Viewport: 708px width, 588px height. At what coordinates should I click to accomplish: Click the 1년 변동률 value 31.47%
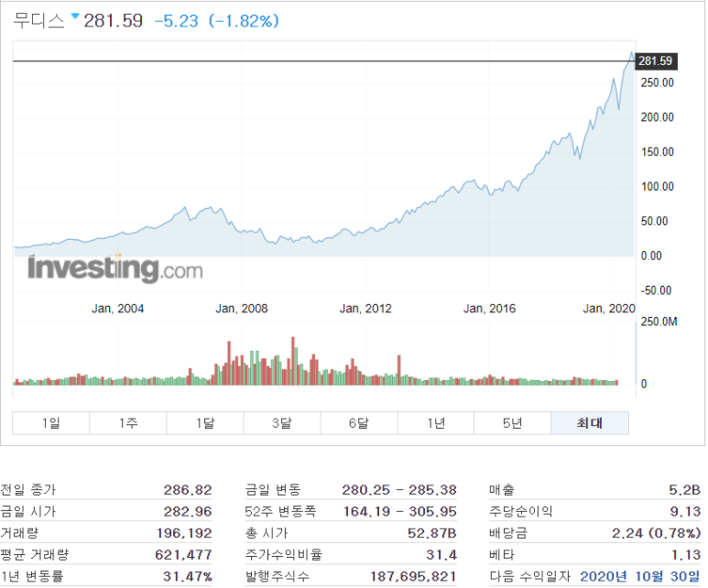pyautogui.click(x=188, y=577)
